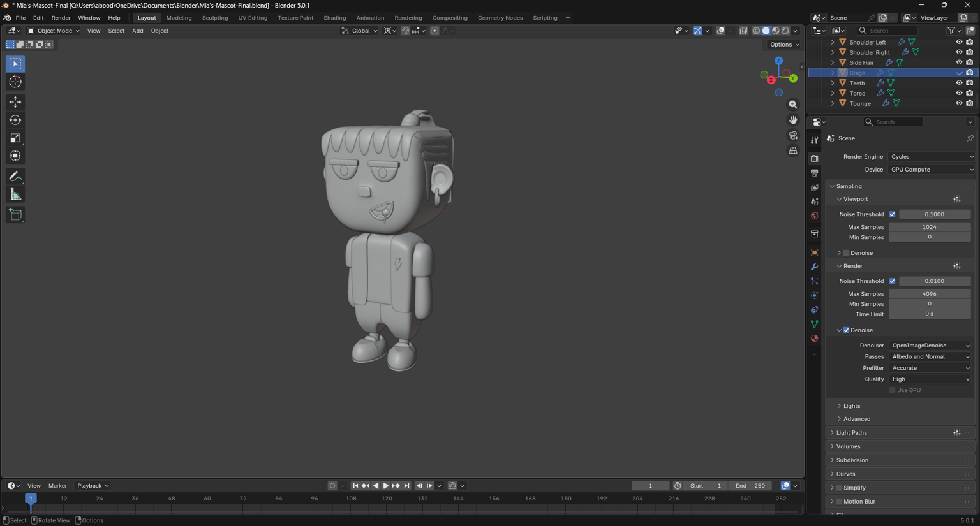Open the timeline Marker menu

coord(57,486)
